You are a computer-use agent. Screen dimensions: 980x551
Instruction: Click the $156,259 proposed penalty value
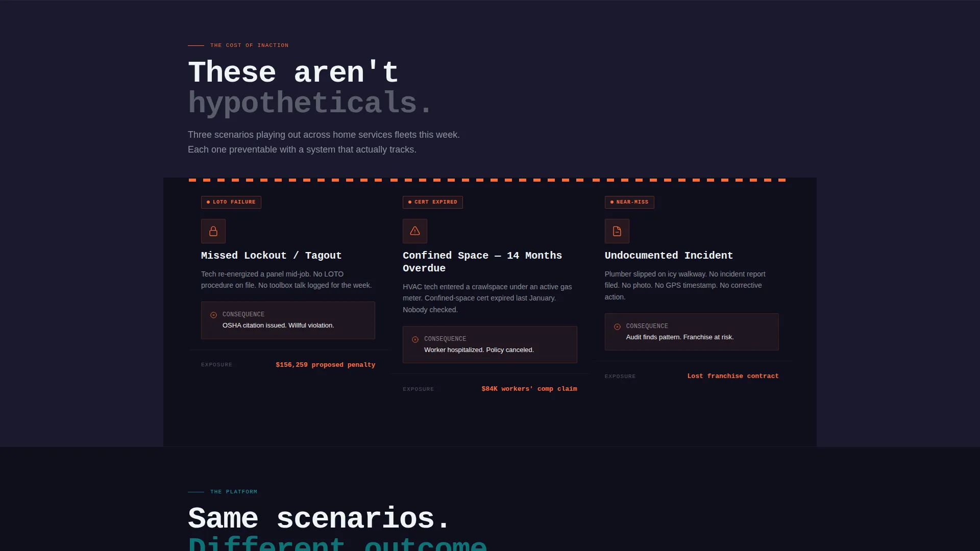(x=326, y=365)
